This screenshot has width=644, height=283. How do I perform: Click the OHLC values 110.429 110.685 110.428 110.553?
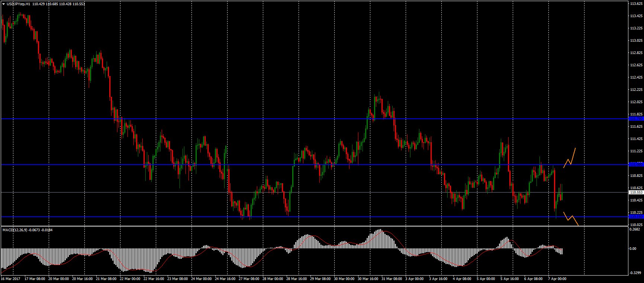tap(59, 4)
